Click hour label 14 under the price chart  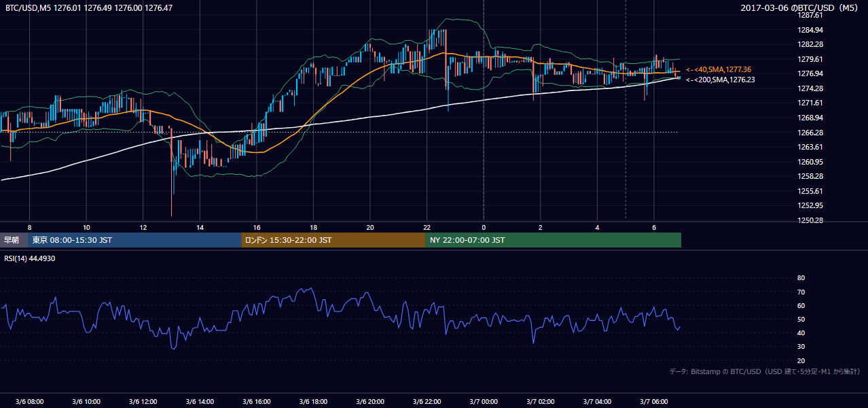(x=200, y=227)
